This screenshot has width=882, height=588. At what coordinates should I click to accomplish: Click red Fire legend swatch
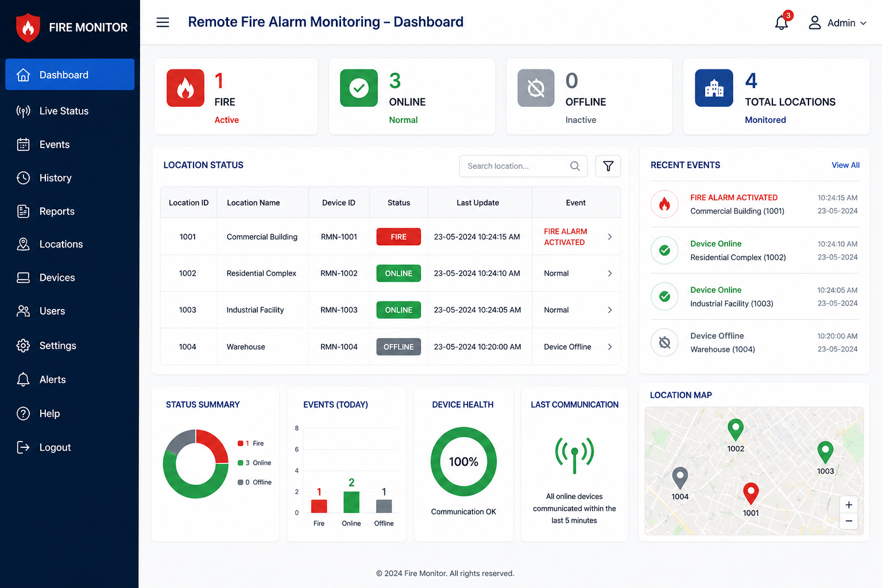pos(241,443)
